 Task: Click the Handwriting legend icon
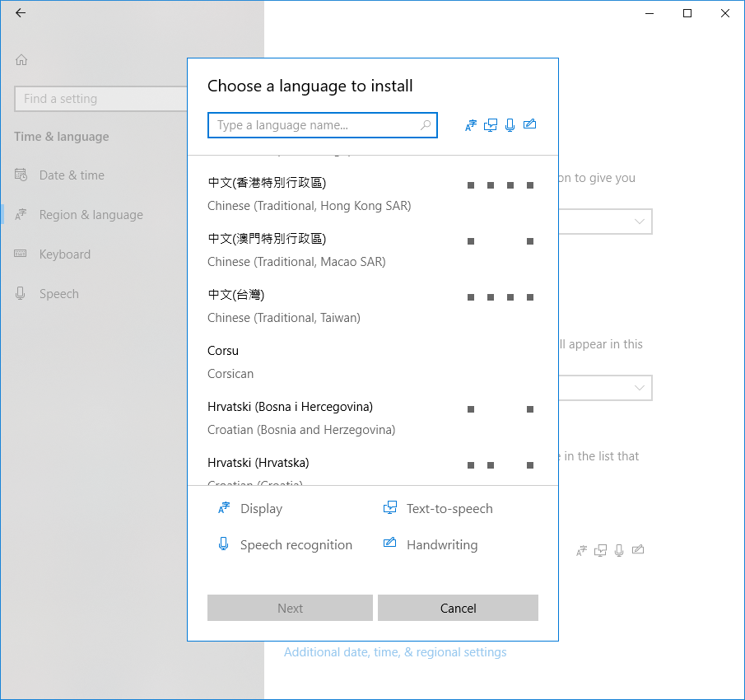click(389, 542)
